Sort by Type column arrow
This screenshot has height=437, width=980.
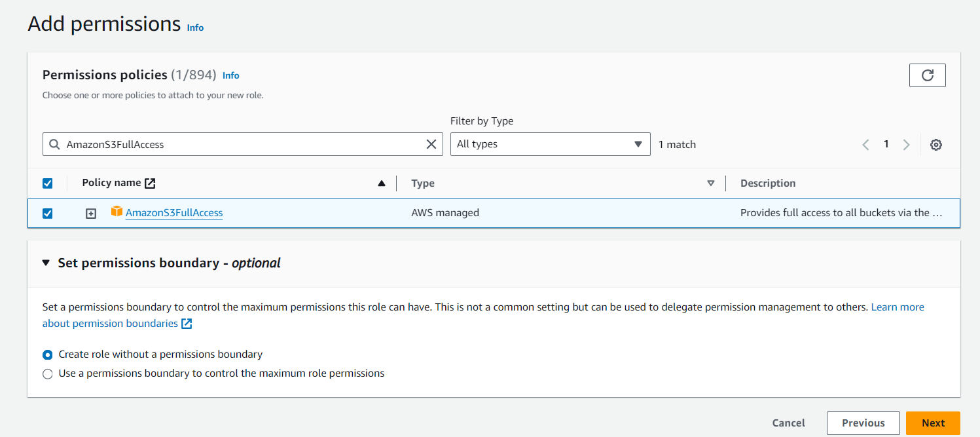point(711,183)
